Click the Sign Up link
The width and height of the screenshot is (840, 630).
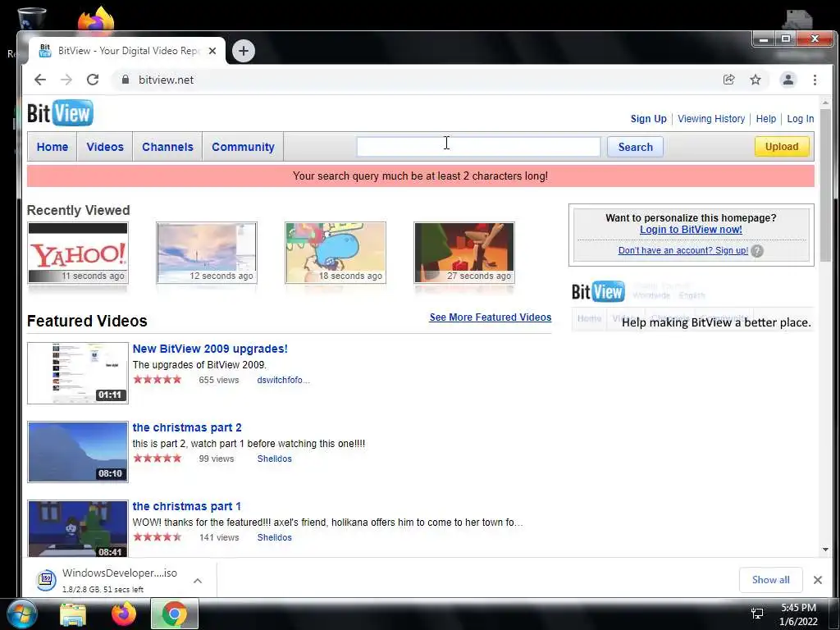tap(648, 119)
